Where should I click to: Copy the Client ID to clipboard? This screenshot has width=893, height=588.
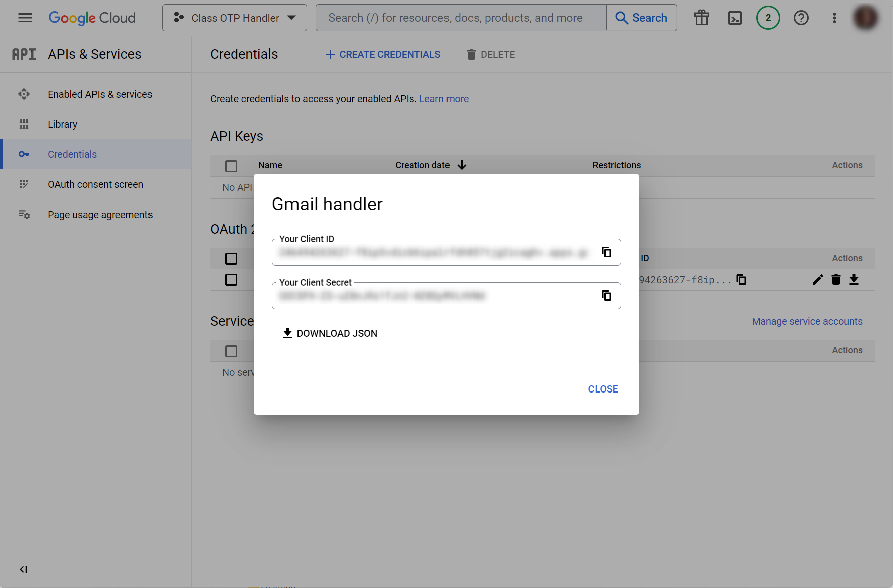click(606, 252)
